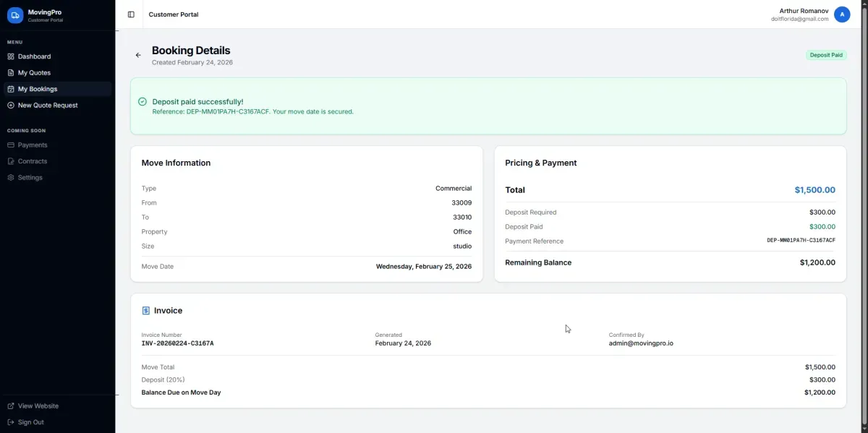Click the MovingPro truck logo icon
Viewport: 868px width, 433px height.
[x=15, y=15]
